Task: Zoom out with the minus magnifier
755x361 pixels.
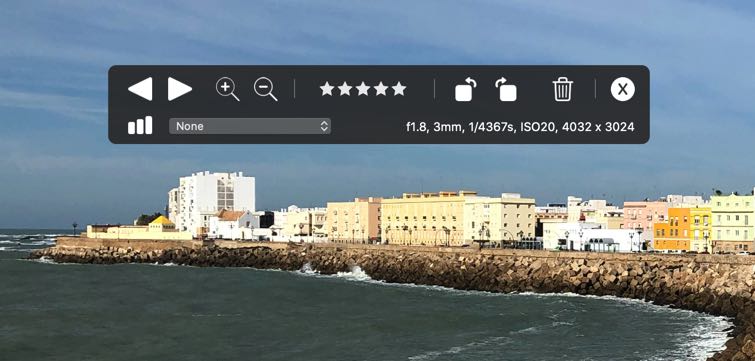Action: click(266, 90)
